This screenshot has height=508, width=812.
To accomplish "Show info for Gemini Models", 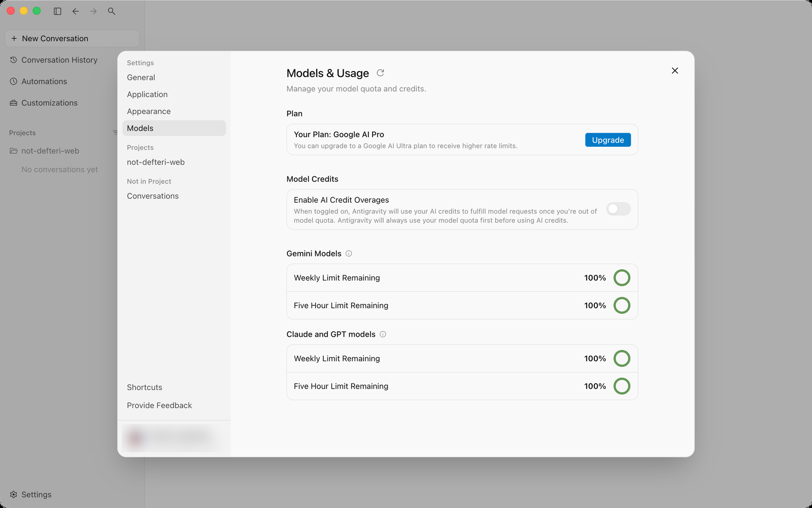I will [x=349, y=253].
